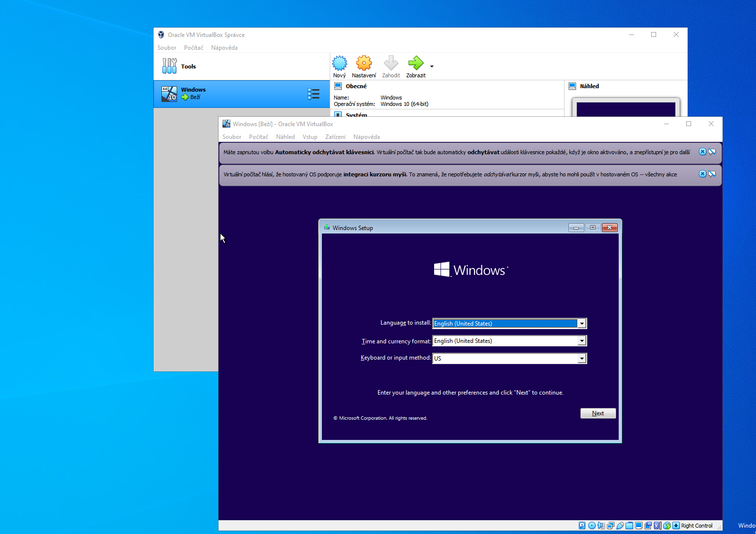Open the Windows VM list menu icon
This screenshot has width=756, height=534.
tap(314, 94)
